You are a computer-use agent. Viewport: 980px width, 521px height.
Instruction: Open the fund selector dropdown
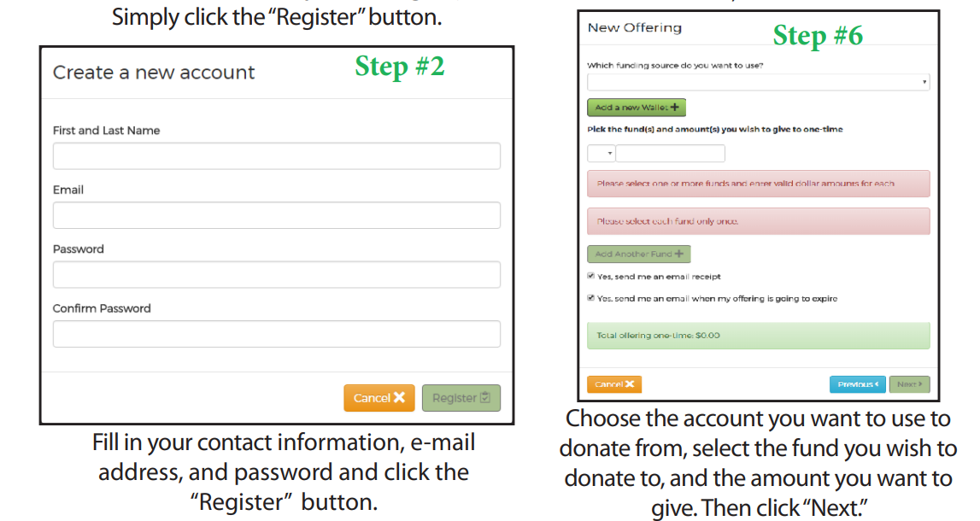point(601,153)
